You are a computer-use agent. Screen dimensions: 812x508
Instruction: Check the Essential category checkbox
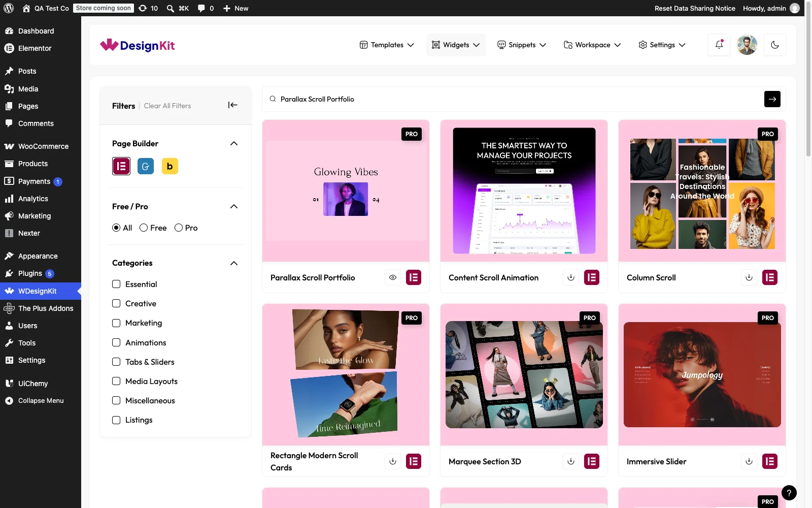116,284
